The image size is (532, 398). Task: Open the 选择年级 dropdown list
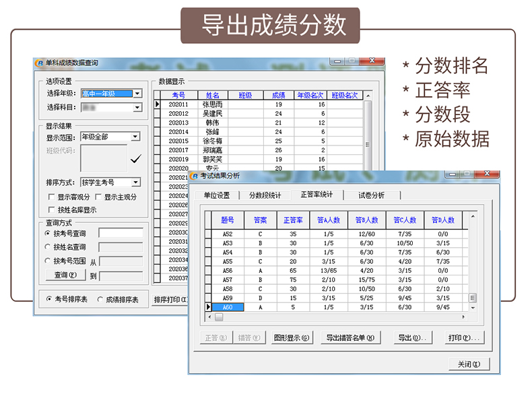coord(137,94)
